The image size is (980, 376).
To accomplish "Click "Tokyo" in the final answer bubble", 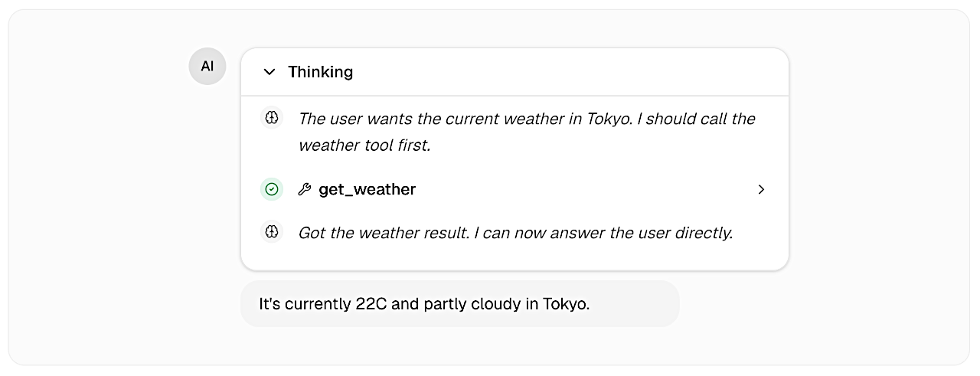I will 565,304.
